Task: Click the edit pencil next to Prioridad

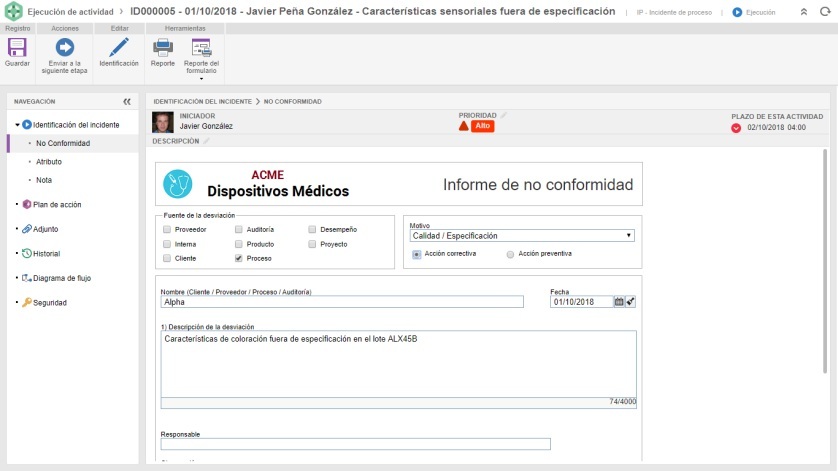Action: click(x=504, y=115)
